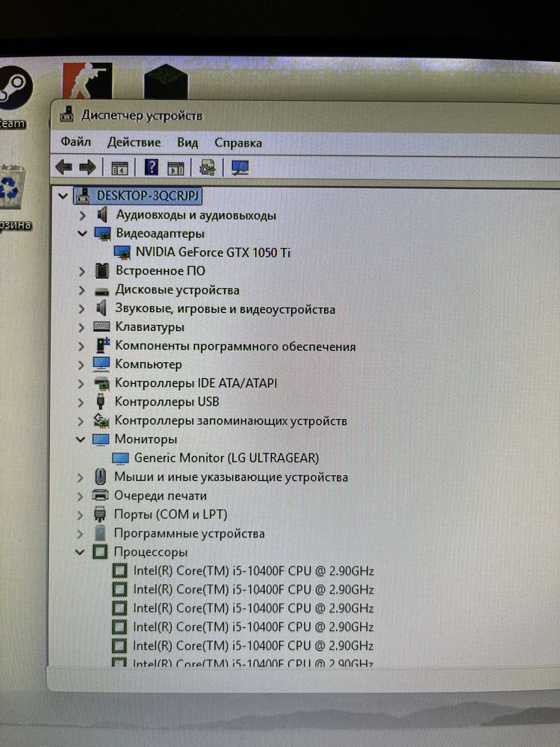Collapse the Процессоры chevron
Screen dimensions: 560x747
coord(80,552)
